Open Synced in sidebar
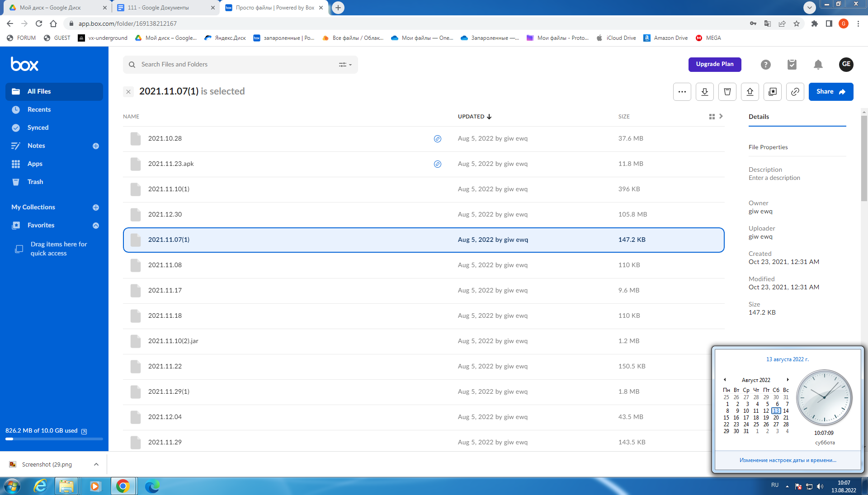Screen dimensions: 868x495 point(54,127)
